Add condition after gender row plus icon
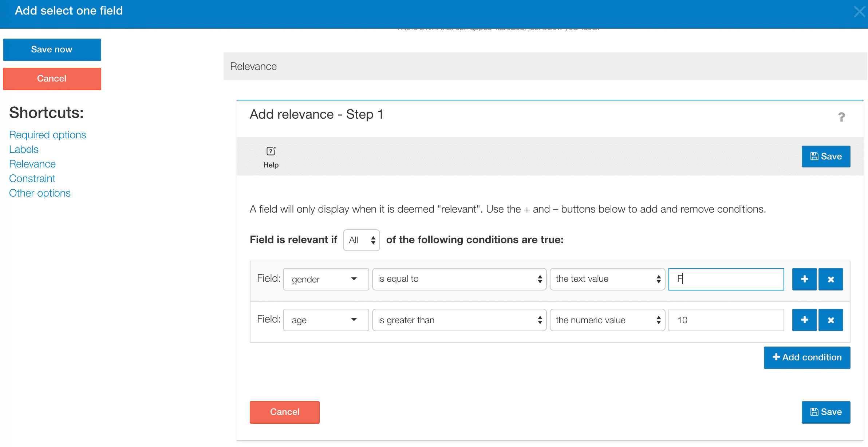 [x=804, y=279]
